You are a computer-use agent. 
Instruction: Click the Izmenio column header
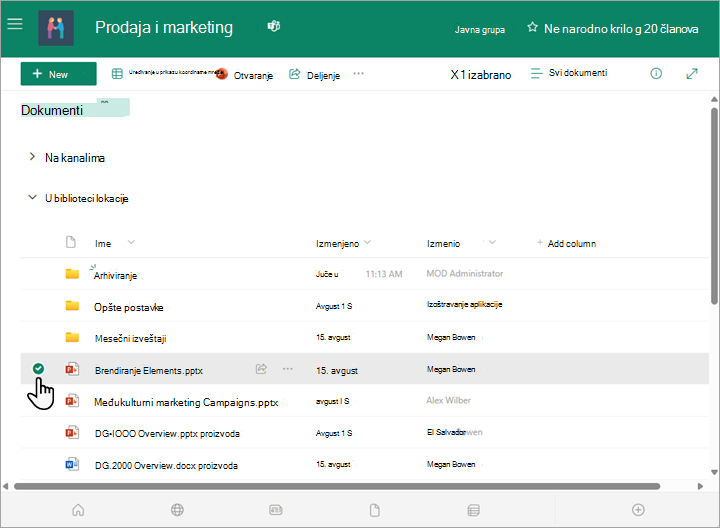pyautogui.click(x=443, y=244)
